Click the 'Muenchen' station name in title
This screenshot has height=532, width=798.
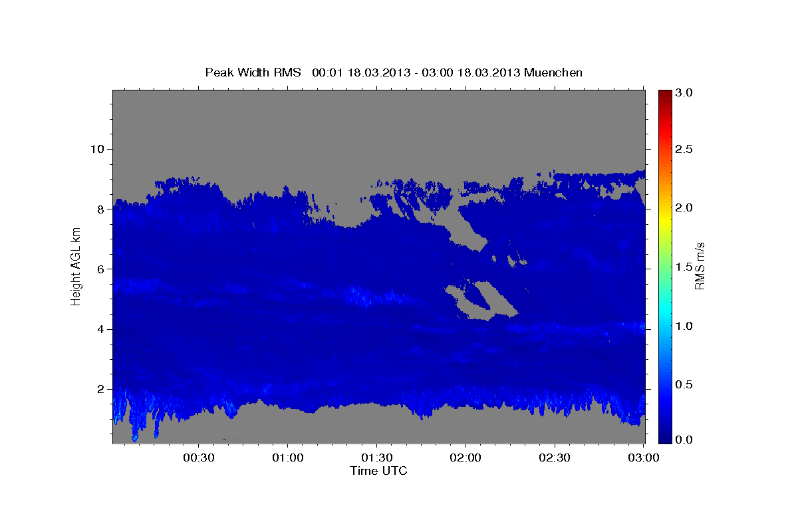click(553, 72)
